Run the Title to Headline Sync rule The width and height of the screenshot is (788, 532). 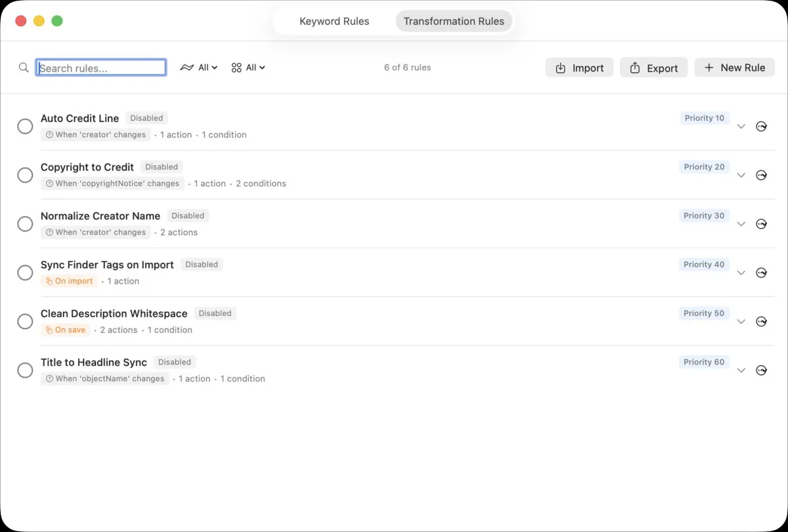tap(762, 370)
